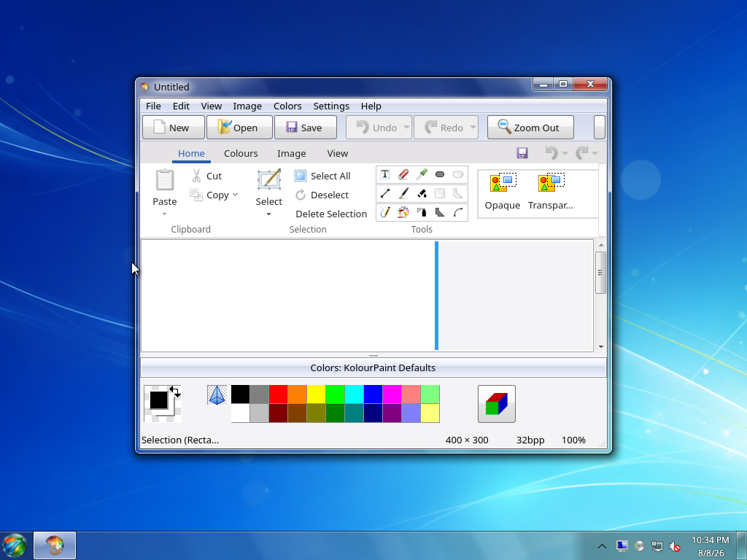Expand the Paste options chevron
Viewport: 747px width, 560px height.
tap(164, 214)
